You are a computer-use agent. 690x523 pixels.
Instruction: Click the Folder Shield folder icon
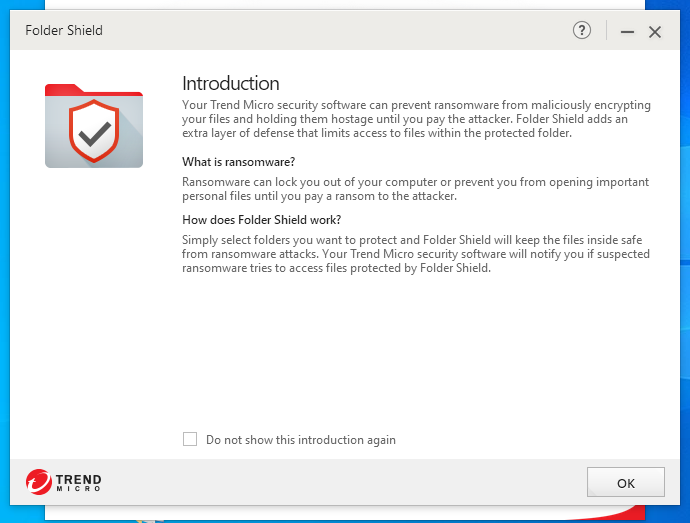[x=94, y=125]
